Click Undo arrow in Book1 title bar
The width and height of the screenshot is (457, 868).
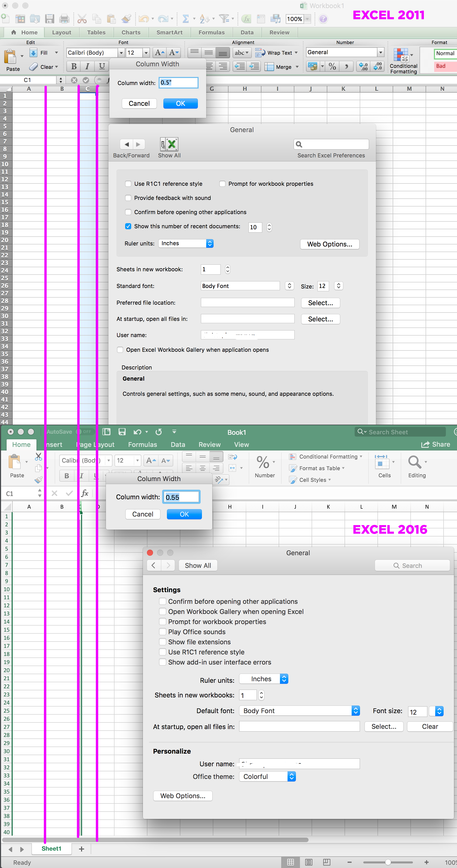(x=137, y=432)
